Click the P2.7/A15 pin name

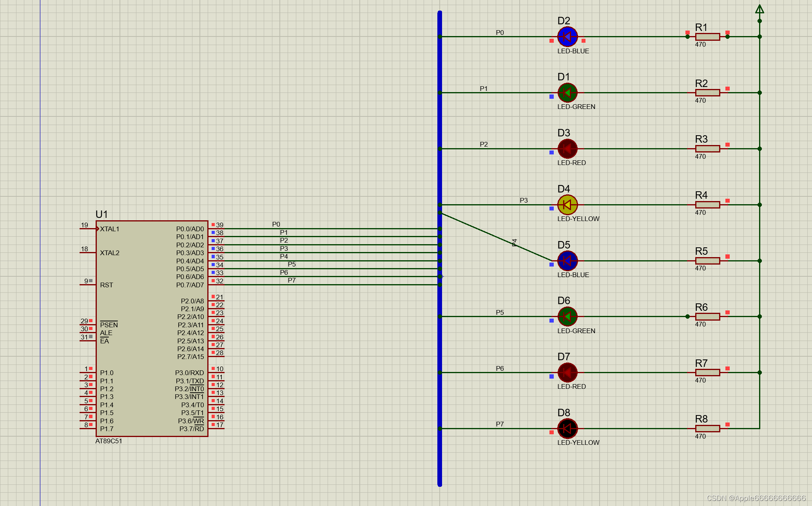pos(190,357)
